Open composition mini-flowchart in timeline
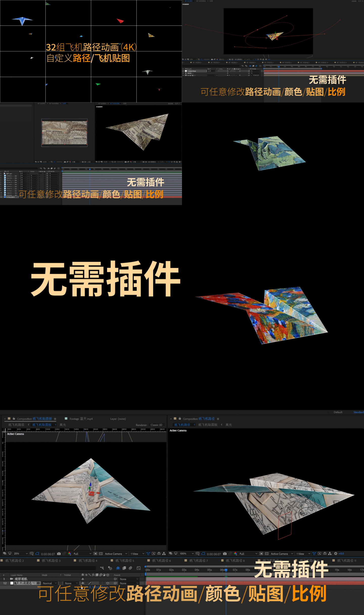 pyautogui.click(x=102, y=568)
